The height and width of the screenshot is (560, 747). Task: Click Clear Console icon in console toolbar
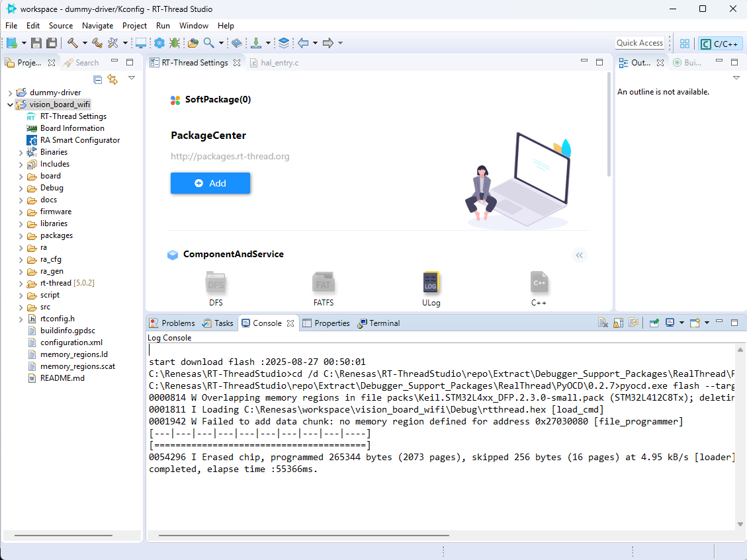tap(603, 323)
